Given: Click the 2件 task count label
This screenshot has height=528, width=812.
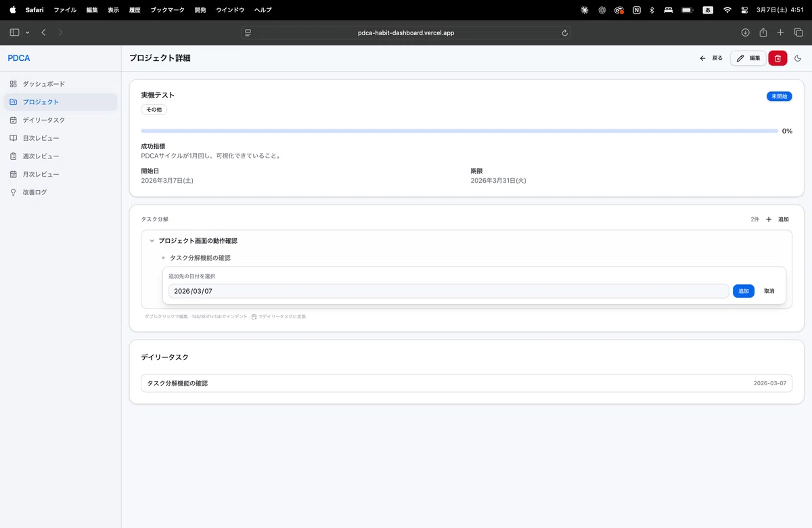Looking at the screenshot, I should [x=755, y=219].
